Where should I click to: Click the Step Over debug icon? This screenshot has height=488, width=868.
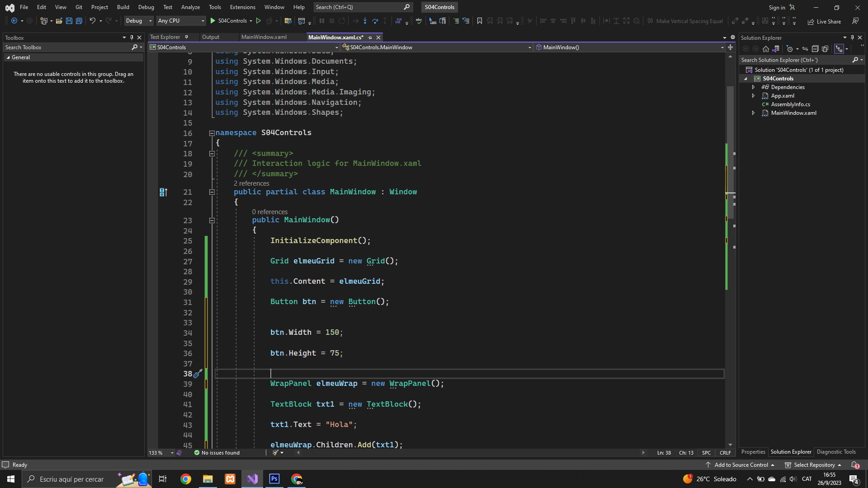pyautogui.click(x=375, y=21)
